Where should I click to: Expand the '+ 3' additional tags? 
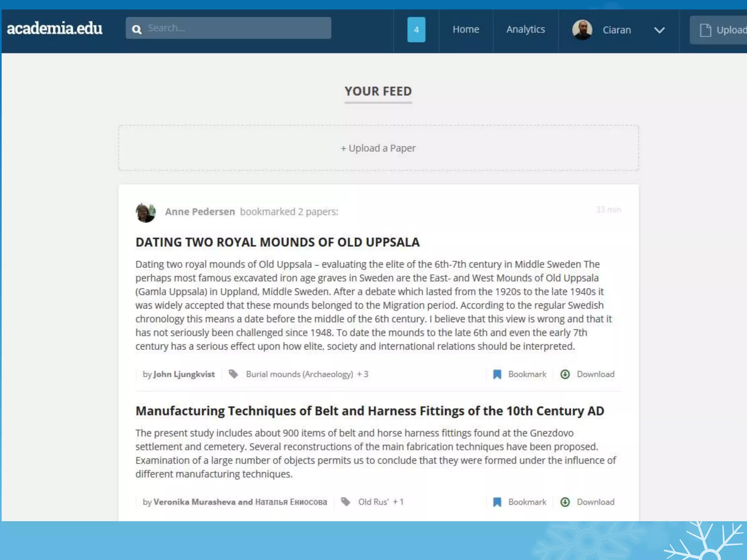tap(363, 374)
